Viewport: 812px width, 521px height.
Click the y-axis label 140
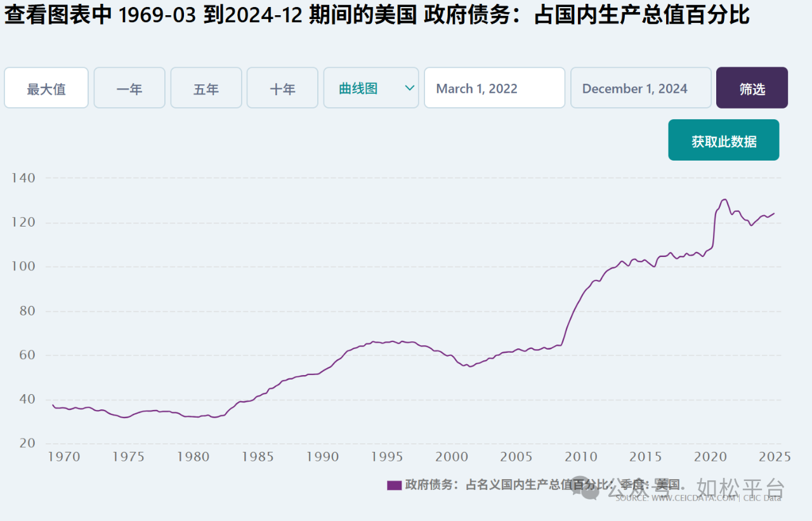click(23, 178)
